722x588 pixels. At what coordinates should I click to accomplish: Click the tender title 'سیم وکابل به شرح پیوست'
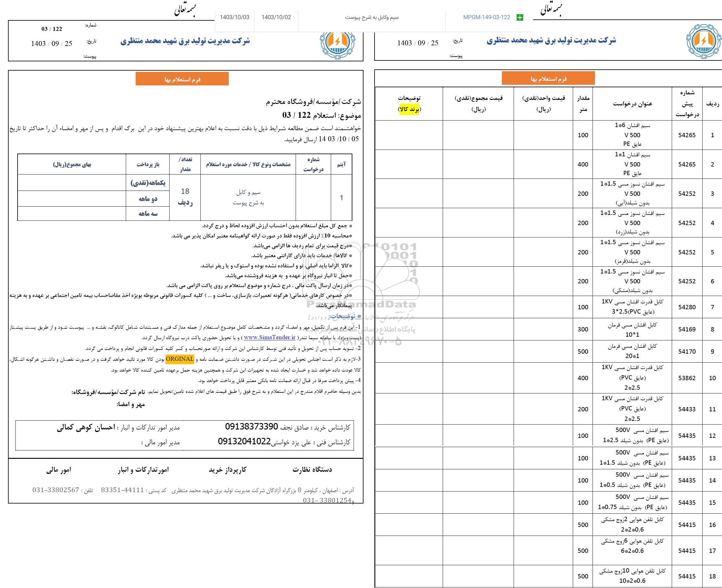(x=372, y=17)
